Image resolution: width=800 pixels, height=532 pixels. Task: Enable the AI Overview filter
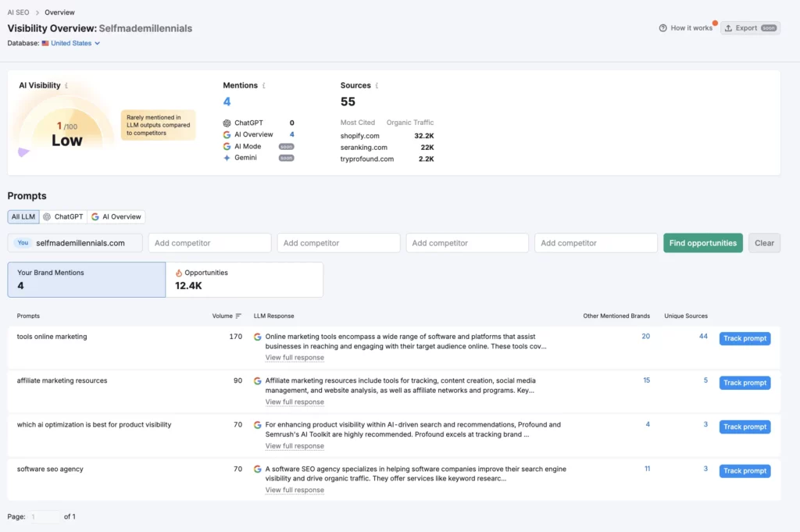(x=116, y=216)
